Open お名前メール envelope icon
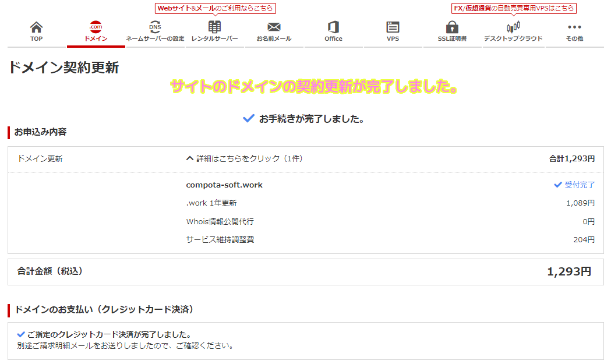The width and height of the screenshot is (611, 364). point(274,31)
